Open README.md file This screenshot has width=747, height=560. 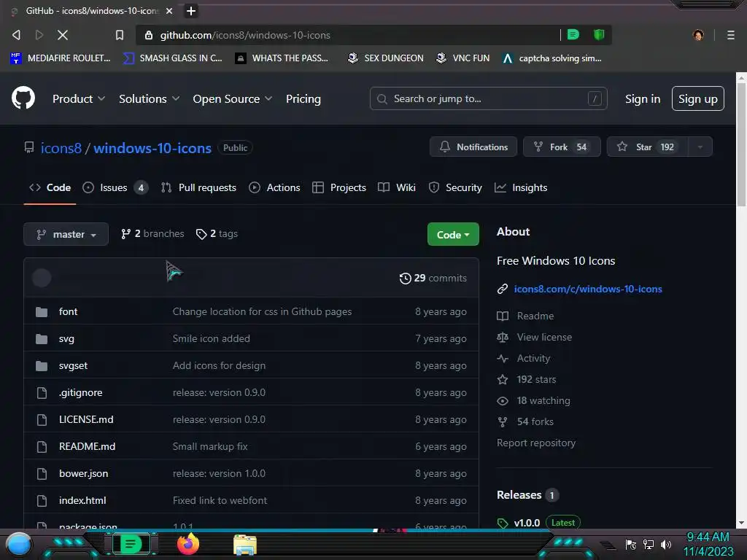(x=88, y=447)
